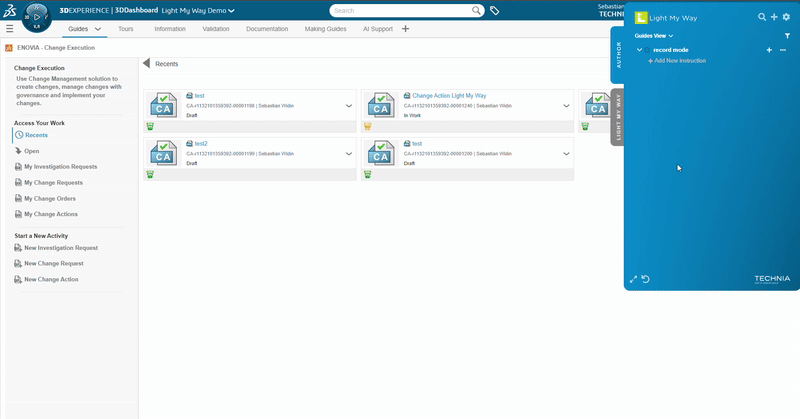Open the hamburger menu below the logo
The height and width of the screenshot is (419, 800).
(x=10, y=29)
